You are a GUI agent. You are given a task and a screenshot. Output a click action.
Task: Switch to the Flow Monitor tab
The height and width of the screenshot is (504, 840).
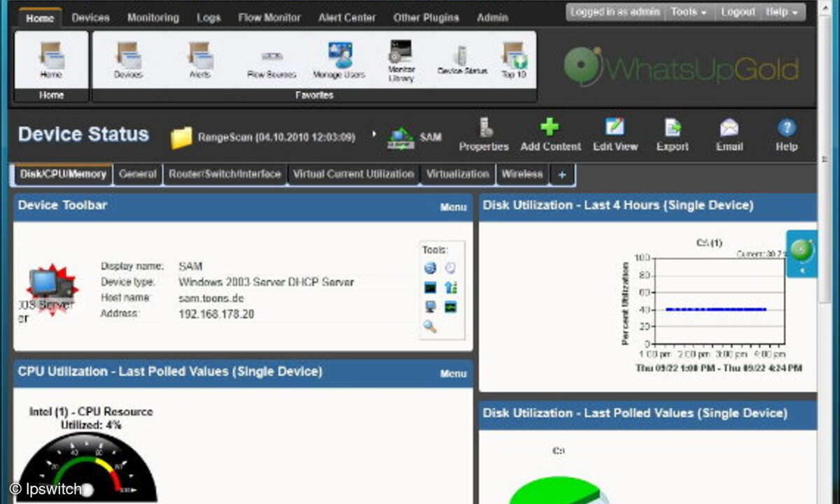tap(269, 17)
